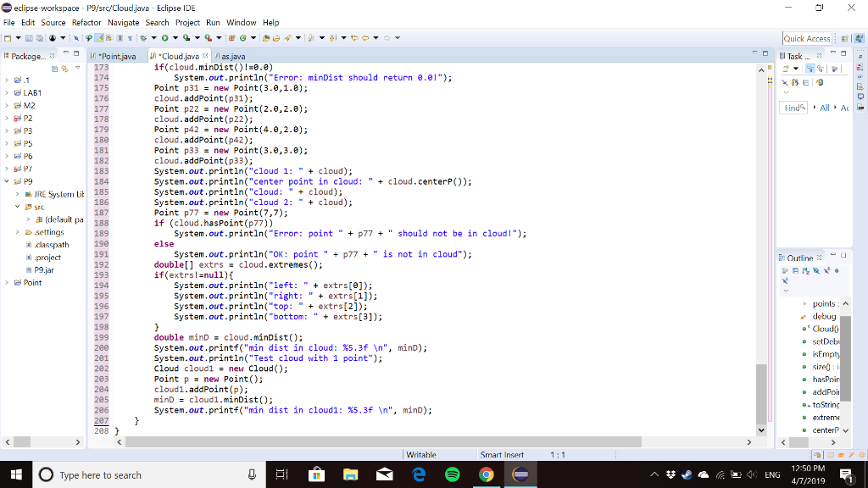Open a new Java class with New Class icon
This screenshot has height=488, width=868.
click(242, 37)
